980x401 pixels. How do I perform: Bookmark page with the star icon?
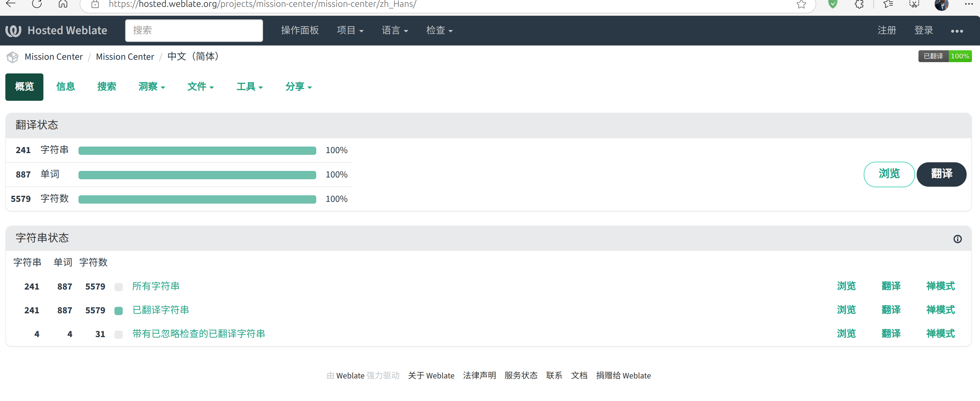(x=801, y=4)
